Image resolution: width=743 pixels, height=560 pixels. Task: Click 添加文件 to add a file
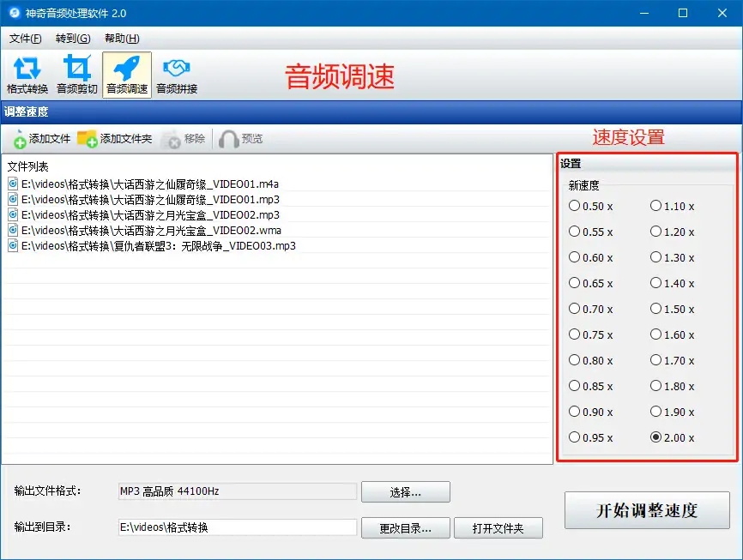[41, 139]
